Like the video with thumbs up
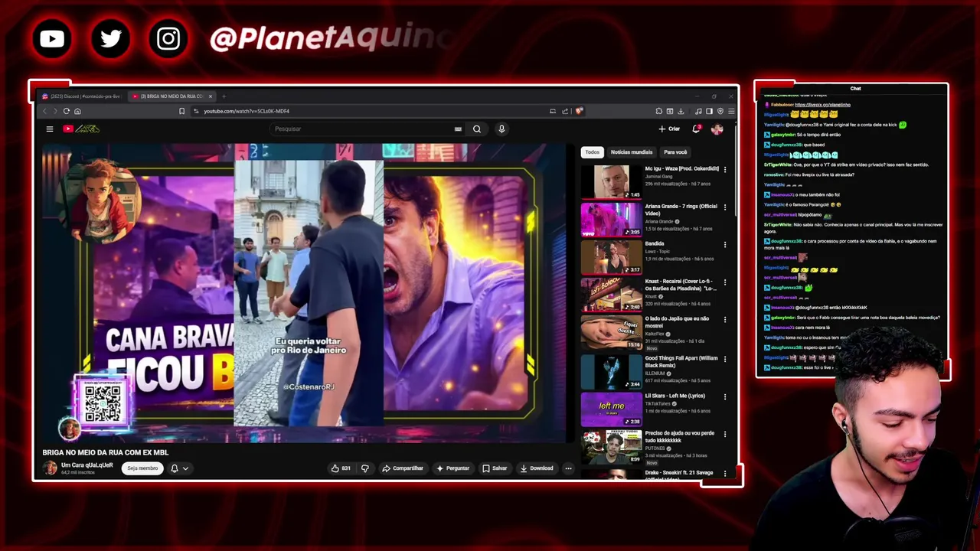The height and width of the screenshot is (551, 980). point(341,468)
